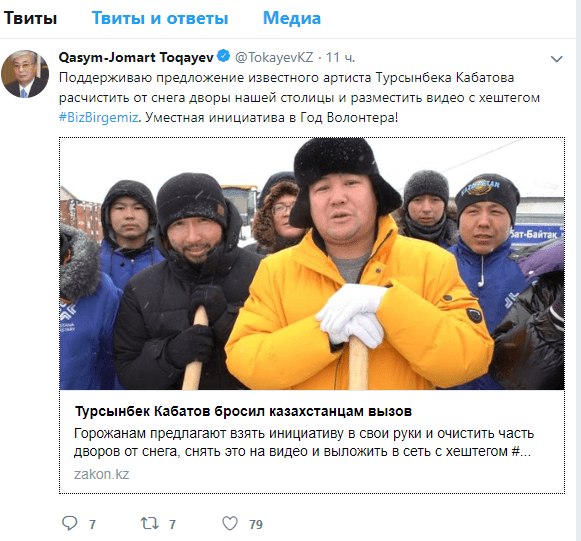Click the zakon.kz source domain

(102, 474)
